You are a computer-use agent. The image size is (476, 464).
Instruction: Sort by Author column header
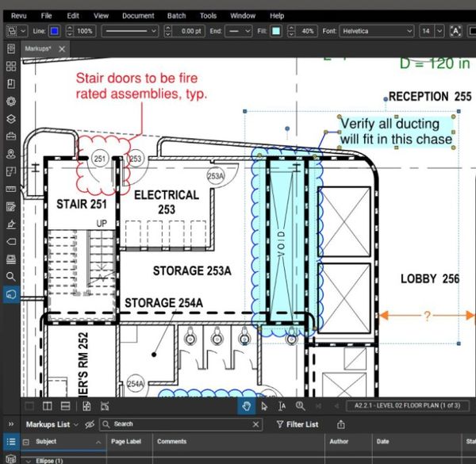339,442
